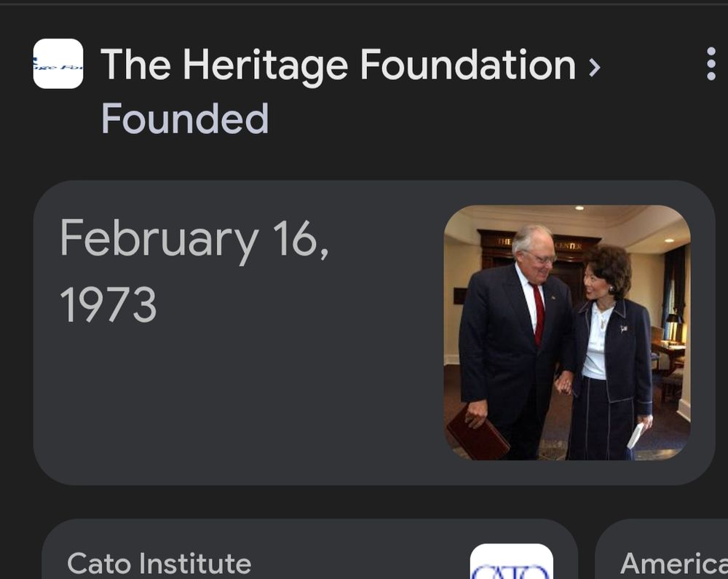728x579 pixels.
Task: Expand the Heritage Foundation result via its arrow
Action: 596,66
